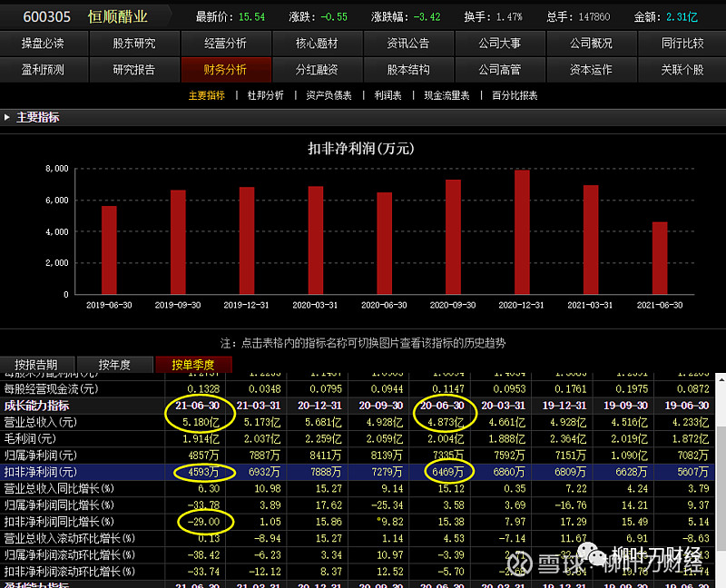This screenshot has height=588, width=726.
Task: Click the 5.180亿 revenue cell
Action: click(x=201, y=422)
